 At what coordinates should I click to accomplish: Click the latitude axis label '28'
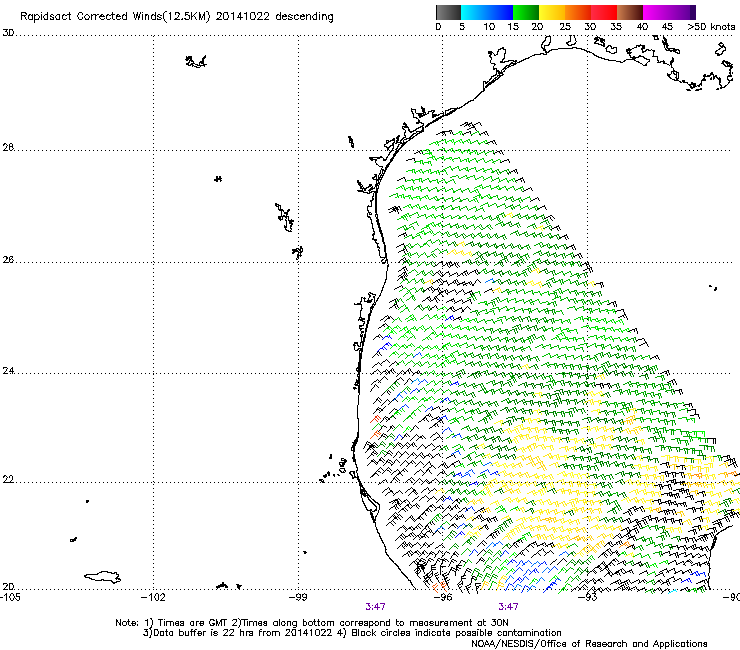coord(8,147)
